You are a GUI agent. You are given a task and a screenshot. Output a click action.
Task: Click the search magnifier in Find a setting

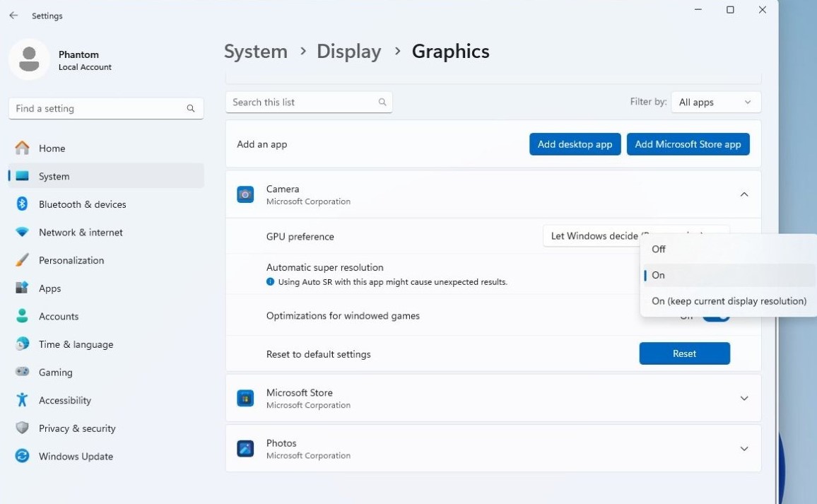click(x=191, y=108)
